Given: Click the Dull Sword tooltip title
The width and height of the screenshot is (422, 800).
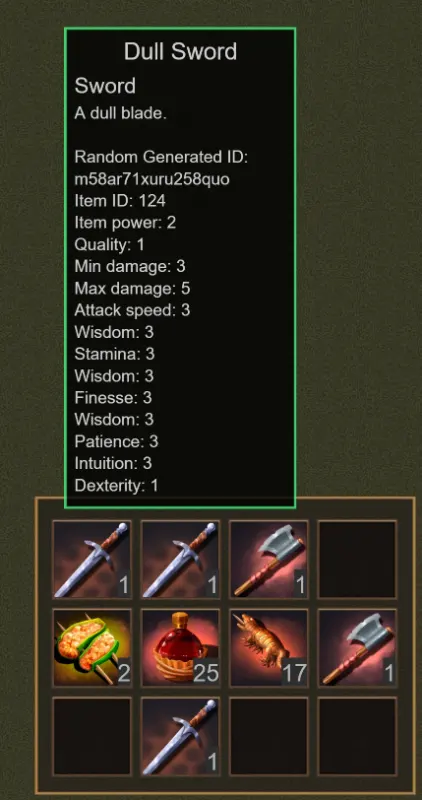Looking at the screenshot, I should tap(180, 52).
